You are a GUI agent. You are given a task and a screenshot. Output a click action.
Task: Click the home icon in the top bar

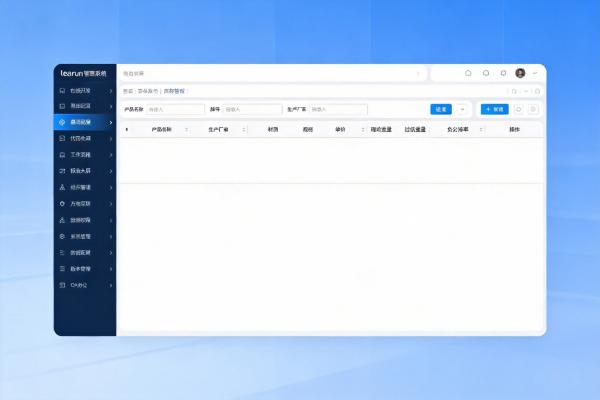[x=468, y=73]
